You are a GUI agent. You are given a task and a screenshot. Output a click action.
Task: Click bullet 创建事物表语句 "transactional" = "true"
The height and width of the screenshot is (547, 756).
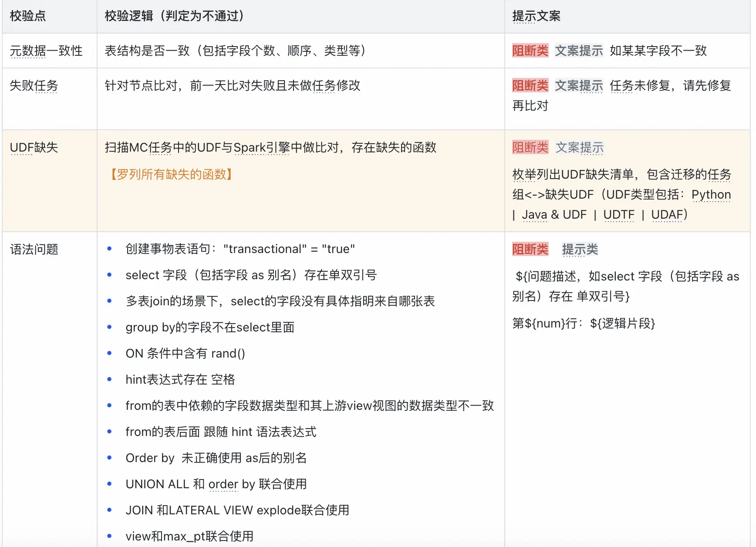coord(240,249)
